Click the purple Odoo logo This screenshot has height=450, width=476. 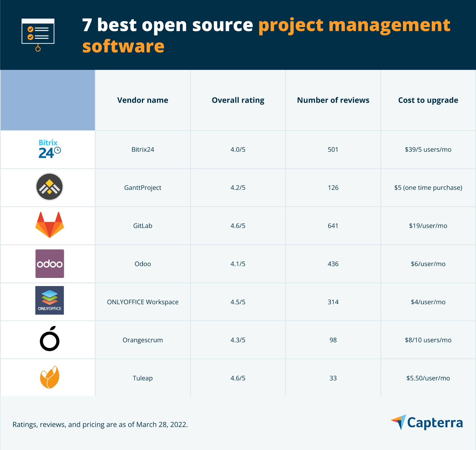coord(49,263)
